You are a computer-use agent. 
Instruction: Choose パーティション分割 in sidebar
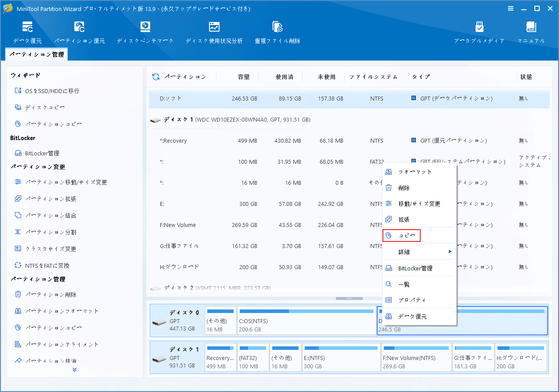pyautogui.click(x=45, y=232)
